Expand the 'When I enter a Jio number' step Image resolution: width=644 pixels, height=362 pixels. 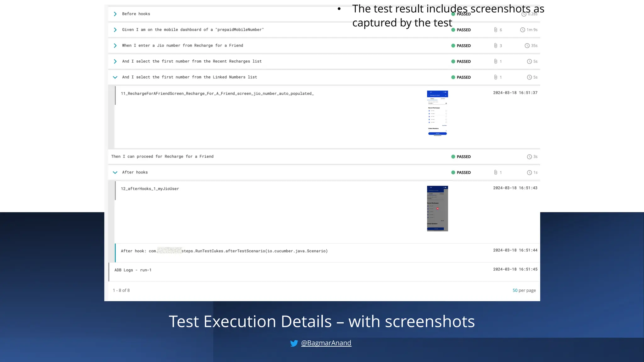(115, 46)
